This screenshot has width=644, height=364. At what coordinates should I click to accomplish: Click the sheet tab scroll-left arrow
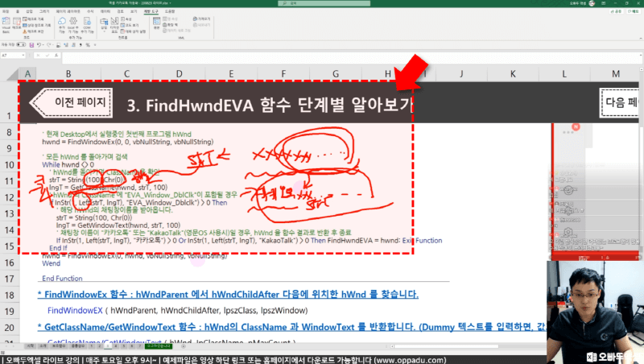coord(6,346)
